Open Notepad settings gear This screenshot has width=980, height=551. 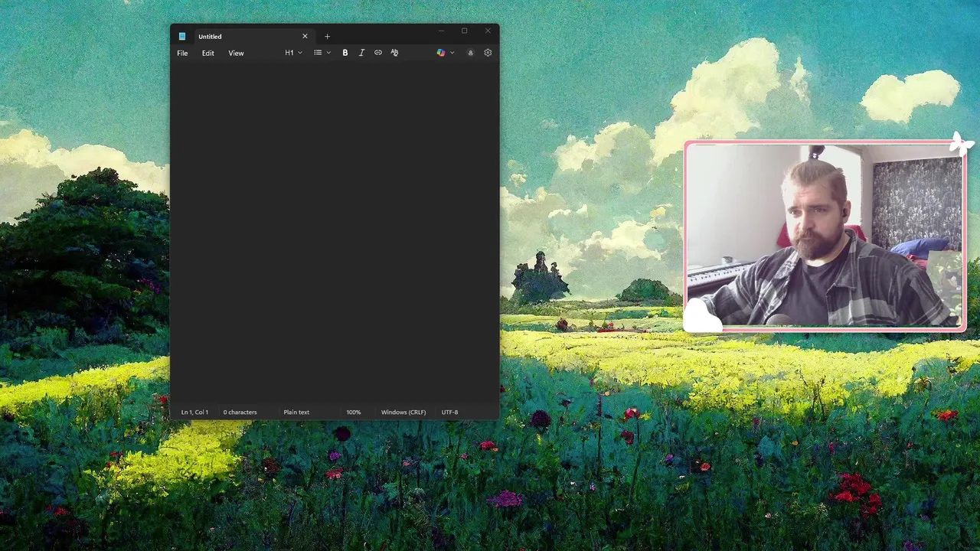tap(488, 53)
